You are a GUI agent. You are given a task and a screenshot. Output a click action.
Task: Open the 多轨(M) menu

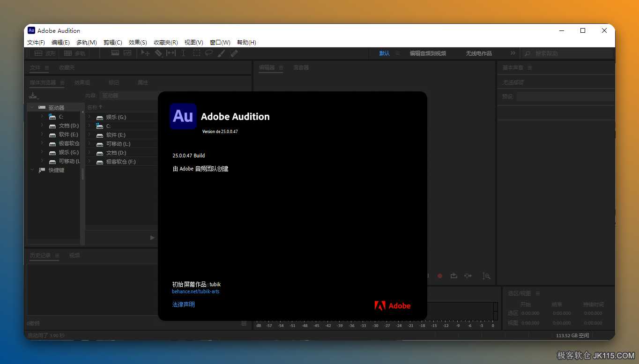pos(87,42)
